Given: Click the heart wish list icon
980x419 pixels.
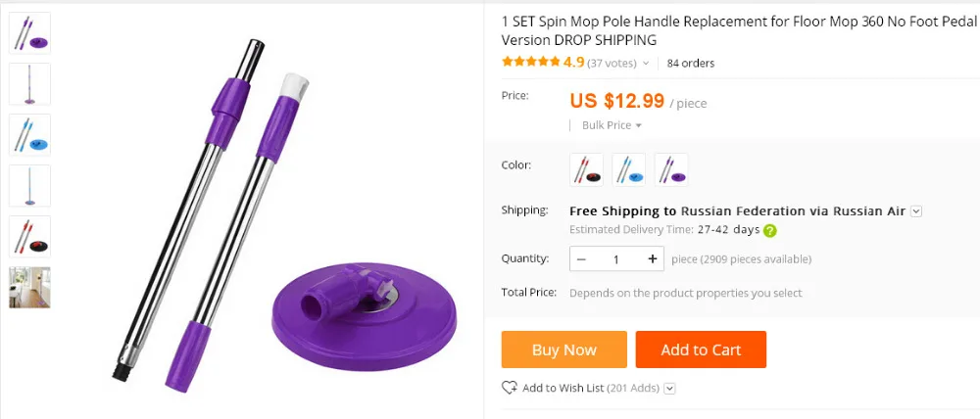Looking at the screenshot, I should [510, 388].
